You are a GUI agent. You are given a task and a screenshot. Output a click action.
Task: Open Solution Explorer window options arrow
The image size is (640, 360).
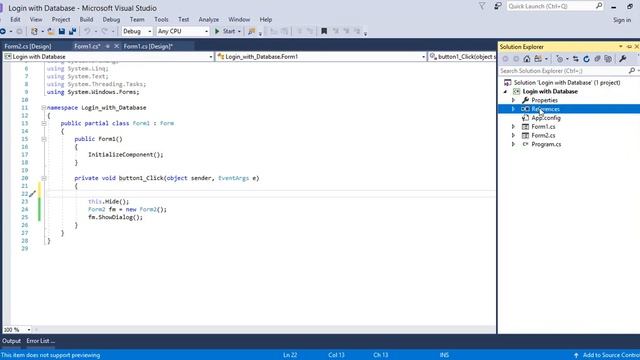(x=620, y=47)
